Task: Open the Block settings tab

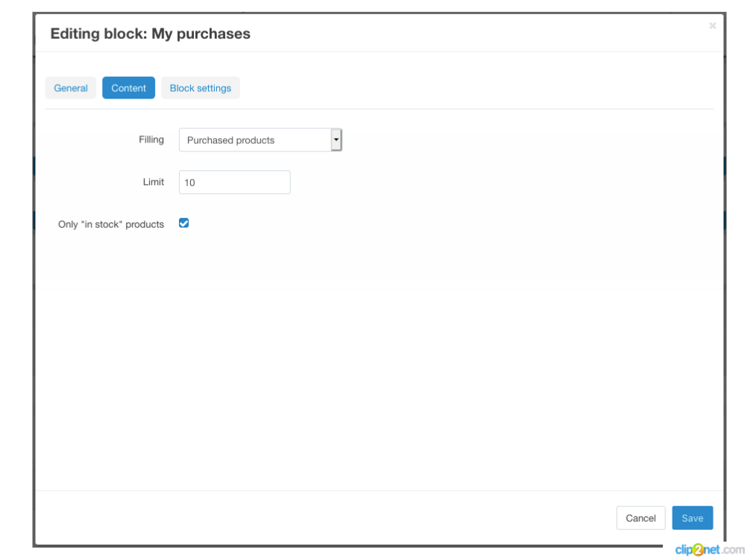Action: [x=201, y=88]
